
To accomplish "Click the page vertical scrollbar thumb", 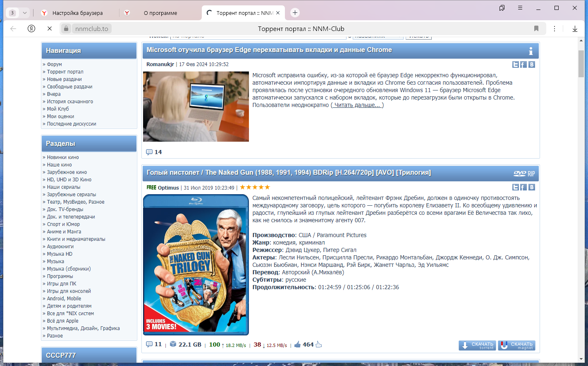I will coord(581,64).
